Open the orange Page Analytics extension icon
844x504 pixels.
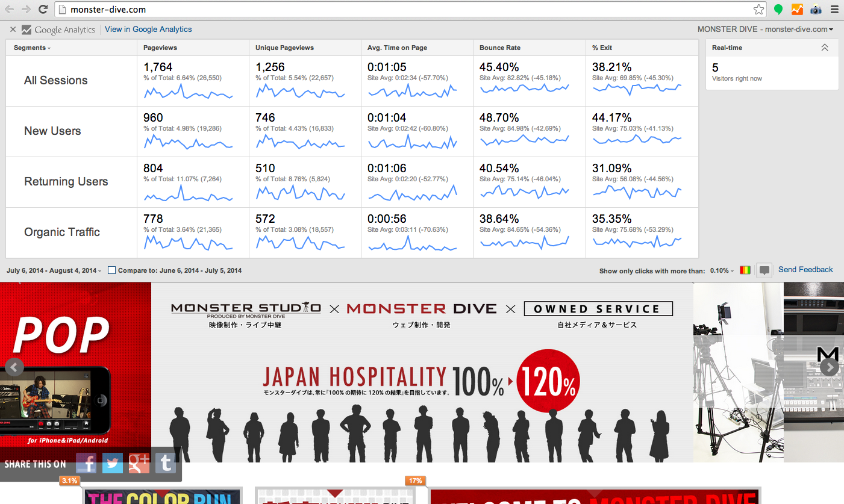coord(797,10)
